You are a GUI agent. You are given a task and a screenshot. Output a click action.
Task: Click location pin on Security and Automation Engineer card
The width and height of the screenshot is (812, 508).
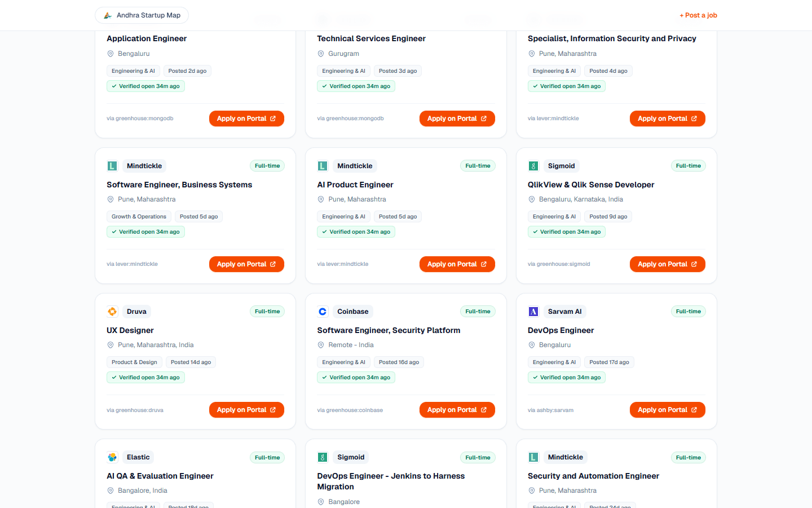pyautogui.click(x=531, y=491)
